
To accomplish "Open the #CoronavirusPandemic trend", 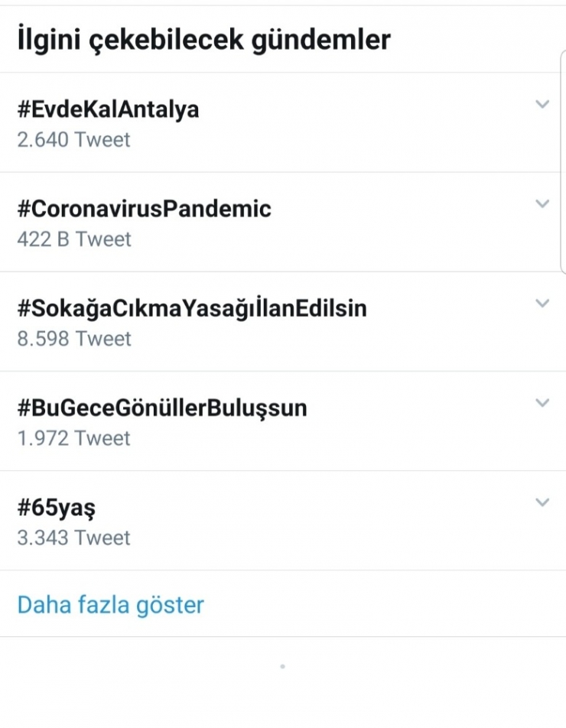I will coord(144,208).
